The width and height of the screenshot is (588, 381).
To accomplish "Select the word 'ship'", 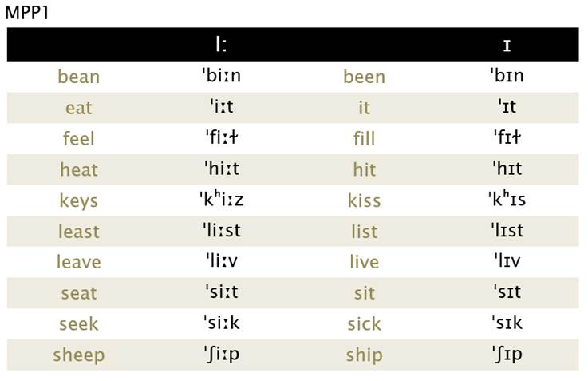I will [x=364, y=356].
